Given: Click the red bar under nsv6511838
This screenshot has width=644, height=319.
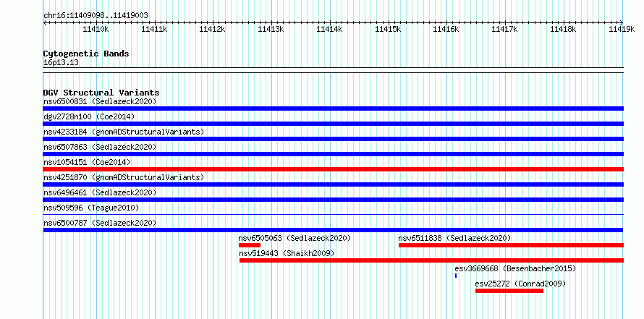Looking at the screenshot, I should pos(512,245).
